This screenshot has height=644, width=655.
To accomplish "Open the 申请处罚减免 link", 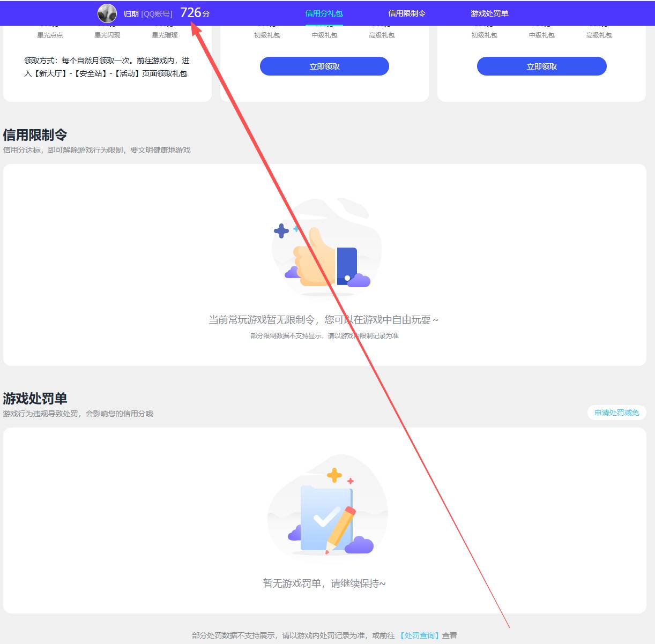I will [616, 413].
